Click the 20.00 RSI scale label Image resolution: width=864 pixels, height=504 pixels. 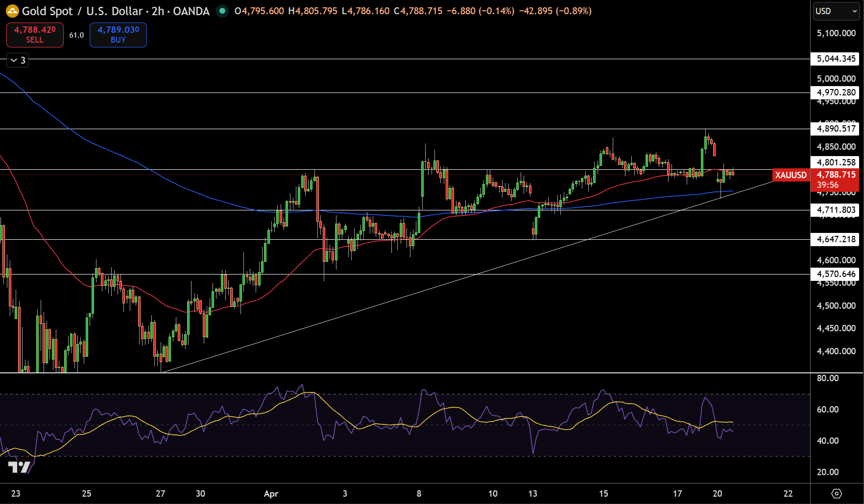tap(828, 472)
